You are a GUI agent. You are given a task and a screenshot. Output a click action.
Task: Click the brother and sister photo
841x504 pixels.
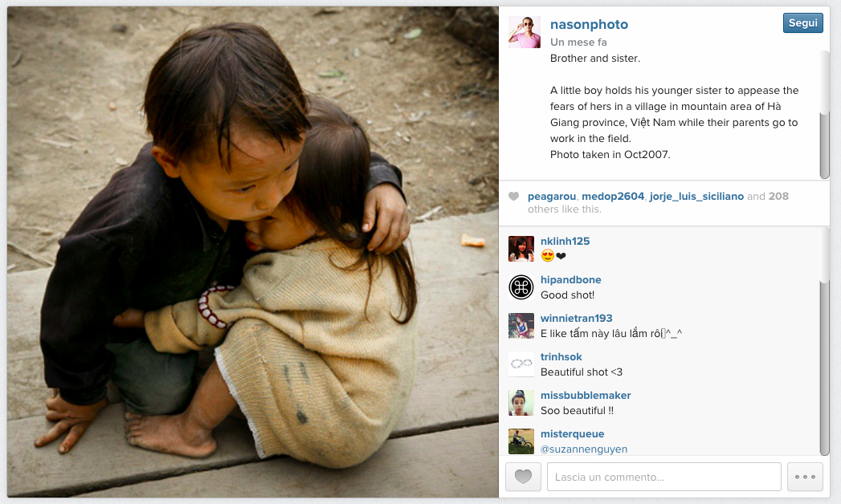(x=253, y=252)
